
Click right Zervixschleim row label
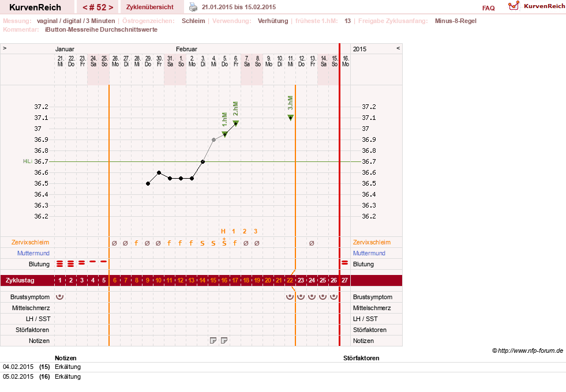(372, 242)
